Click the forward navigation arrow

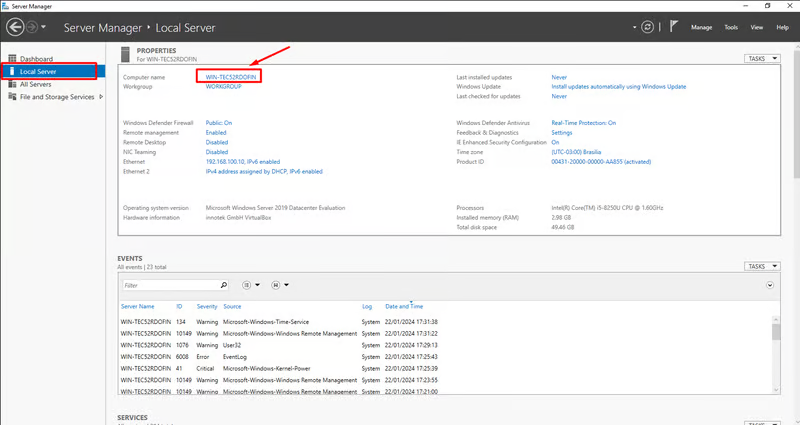(x=32, y=27)
